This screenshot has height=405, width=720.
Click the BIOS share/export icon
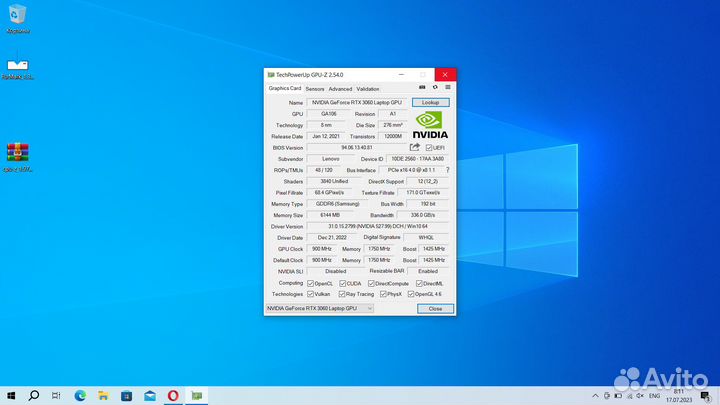[x=416, y=147]
